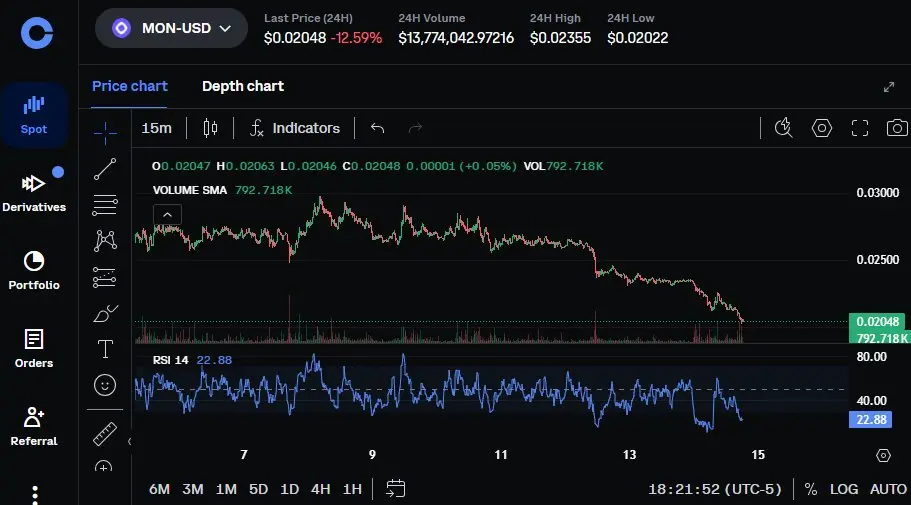Take a chart snapshot with camera icon

click(x=897, y=128)
